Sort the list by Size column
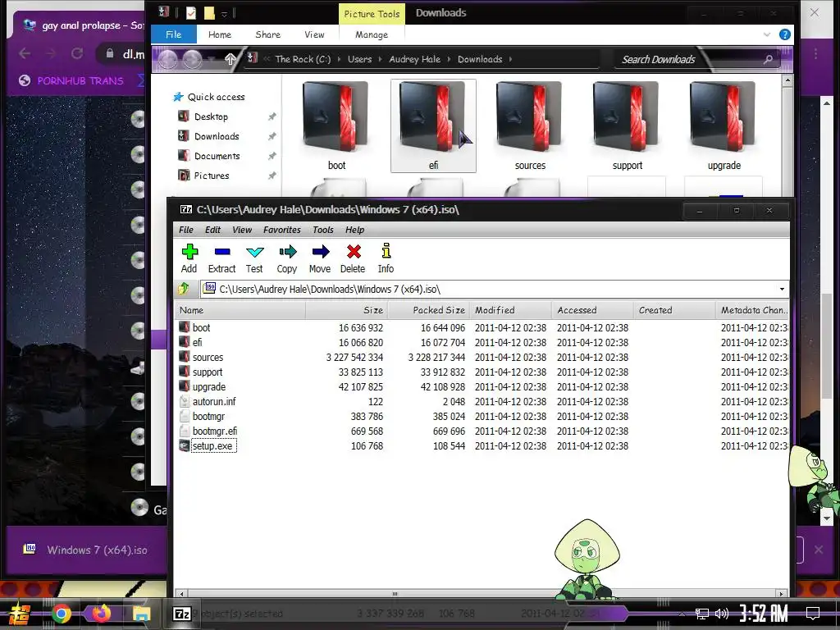 click(x=347, y=310)
